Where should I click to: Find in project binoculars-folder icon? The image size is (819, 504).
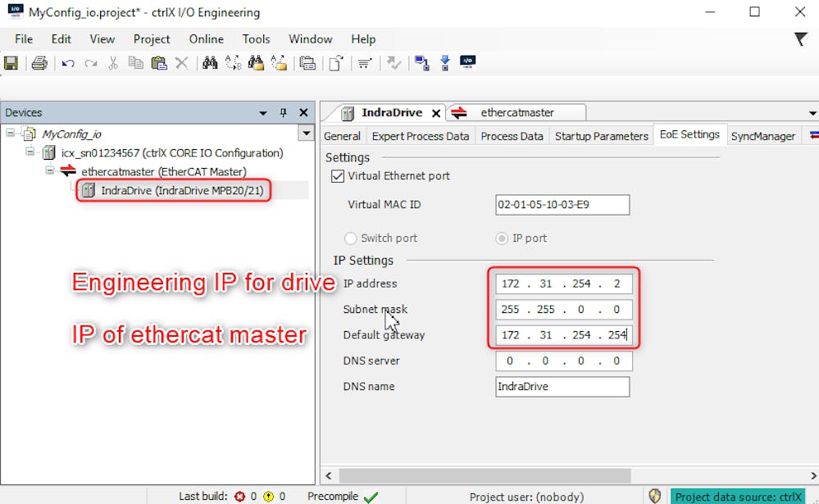[256, 63]
